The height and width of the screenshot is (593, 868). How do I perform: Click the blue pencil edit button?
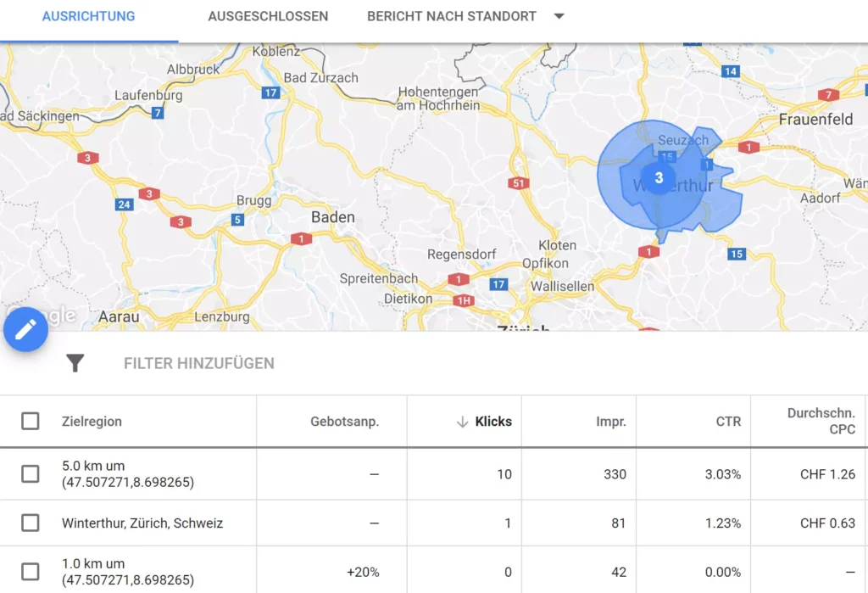tap(25, 329)
